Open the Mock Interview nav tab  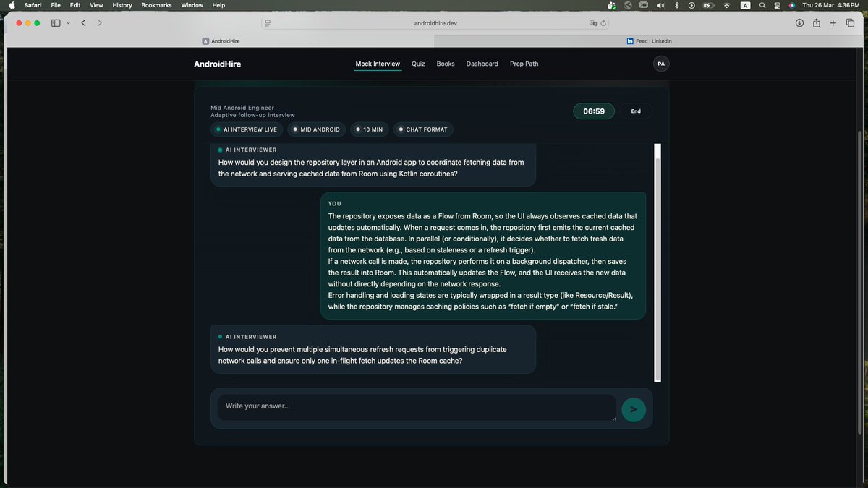pyautogui.click(x=378, y=64)
